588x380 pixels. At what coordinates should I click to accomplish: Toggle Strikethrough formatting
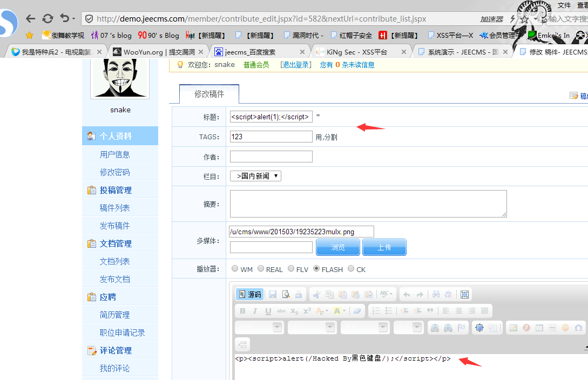[x=281, y=311]
